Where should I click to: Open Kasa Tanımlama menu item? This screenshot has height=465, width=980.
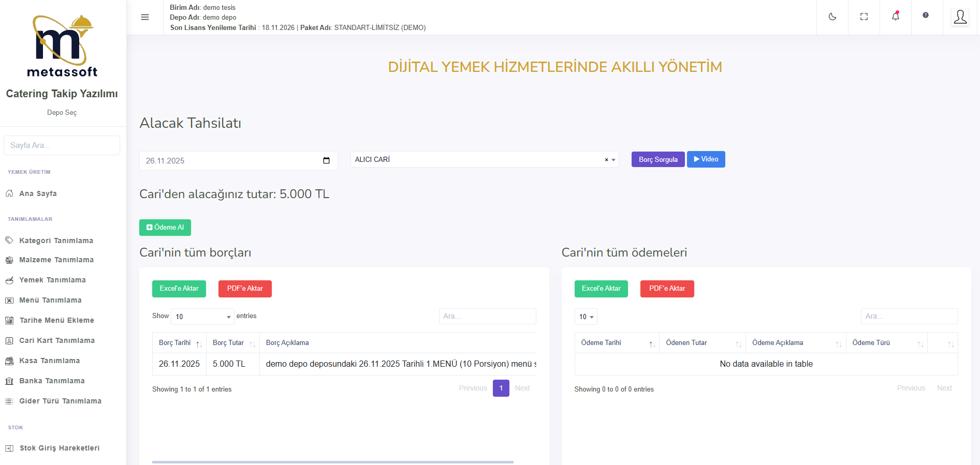click(x=49, y=361)
